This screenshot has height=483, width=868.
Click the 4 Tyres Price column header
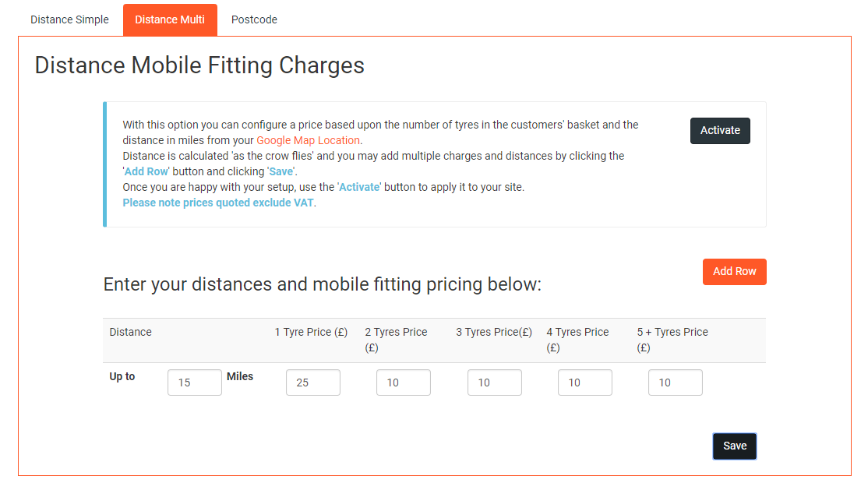pos(577,340)
